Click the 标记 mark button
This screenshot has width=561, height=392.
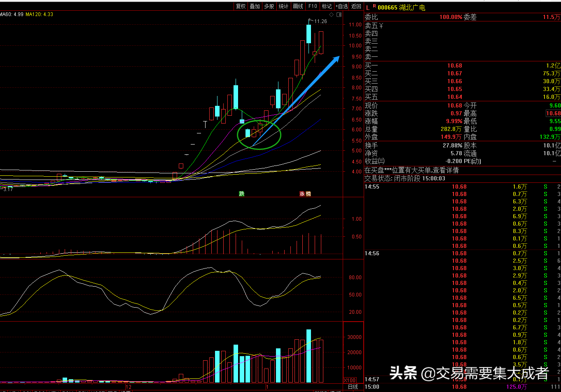pos(327,6)
